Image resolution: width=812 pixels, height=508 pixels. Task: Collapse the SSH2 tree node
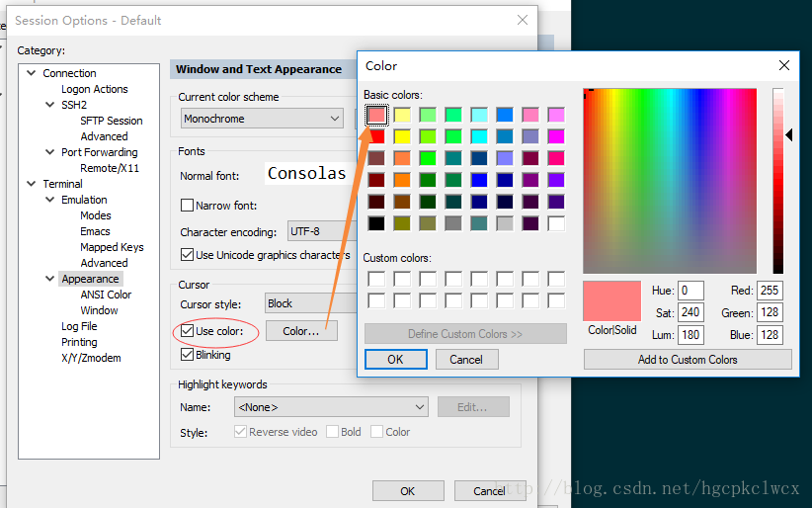coord(49,105)
